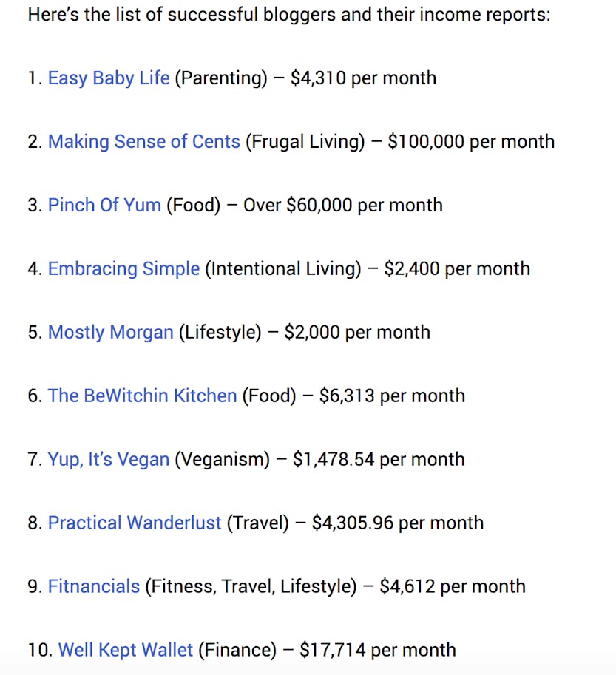Click the 'successful bloggers' intro sentence
The width and height of the screenshot is (616, 675).
pos(288,15)
